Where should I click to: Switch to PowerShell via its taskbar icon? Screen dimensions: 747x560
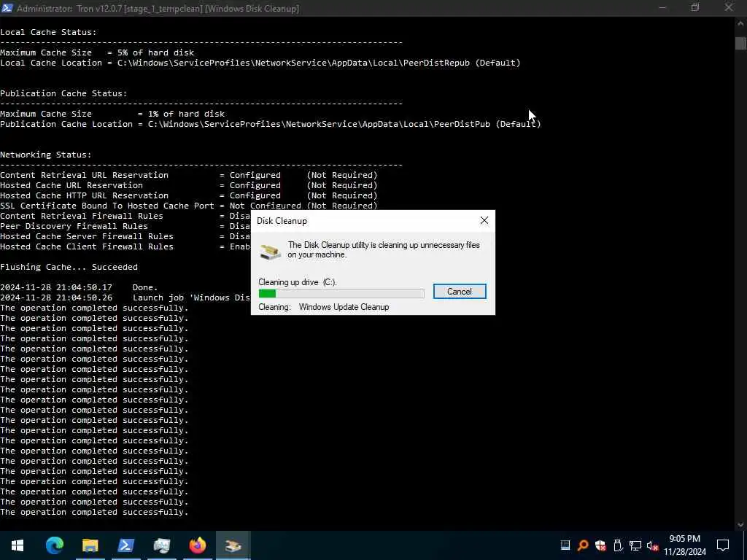click(125, 545)
